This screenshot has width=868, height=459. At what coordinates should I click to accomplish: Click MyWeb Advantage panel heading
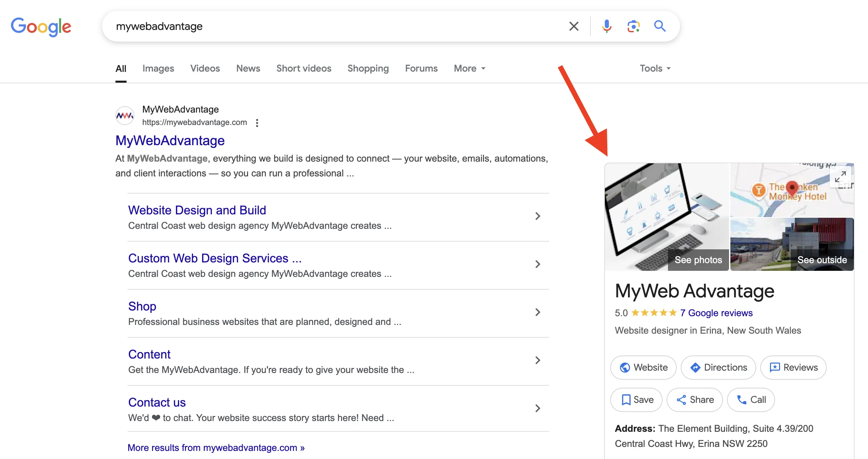(x=694, y=291)
